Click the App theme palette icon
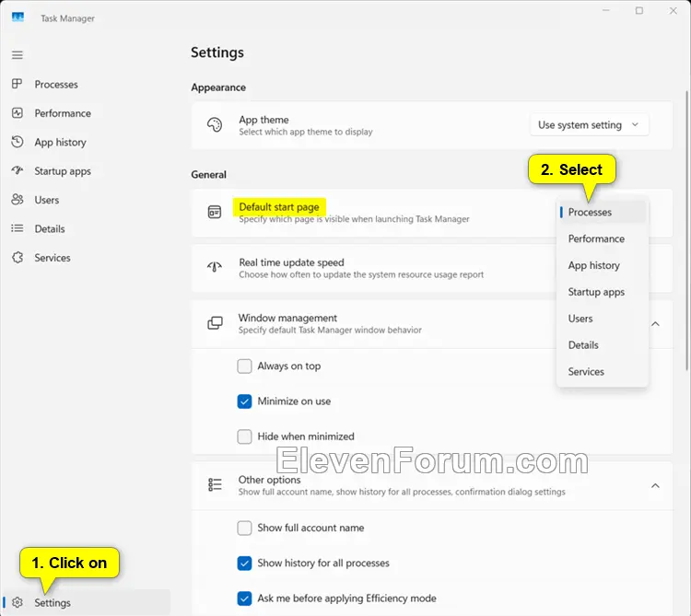The image size is (691, 616). coord(215,125)
